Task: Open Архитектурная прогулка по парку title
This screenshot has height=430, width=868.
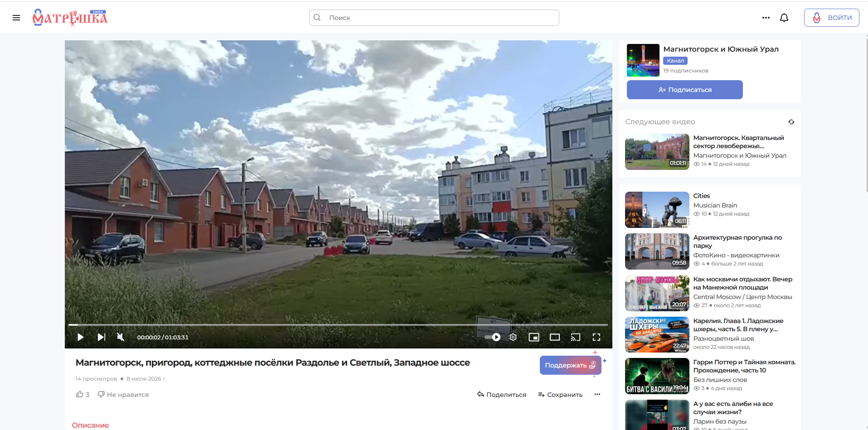Action: tap(738, 242)
